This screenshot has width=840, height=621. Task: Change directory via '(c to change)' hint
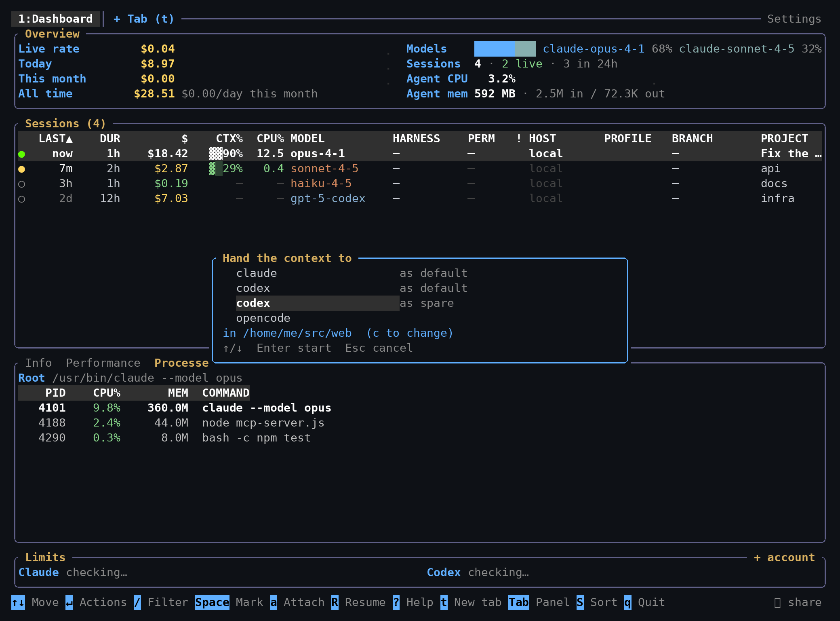point(410,333)
